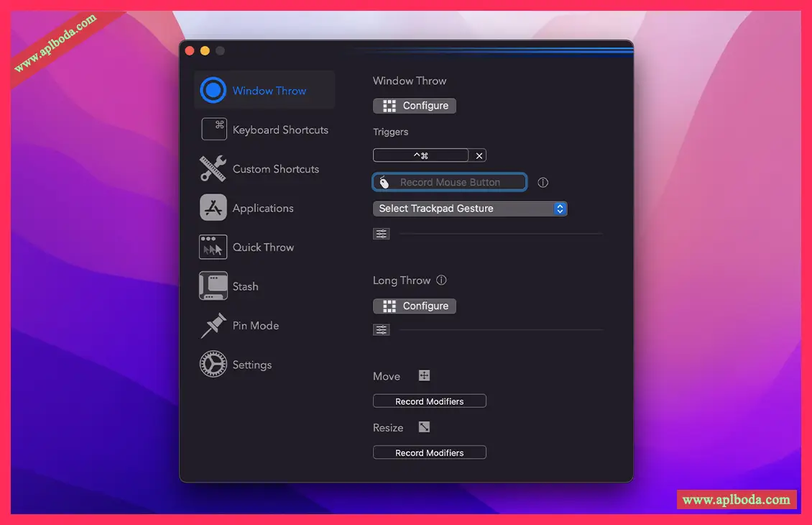
Task: Select the Custom Shortcuts tools icon
Action: tap(213, 169)
